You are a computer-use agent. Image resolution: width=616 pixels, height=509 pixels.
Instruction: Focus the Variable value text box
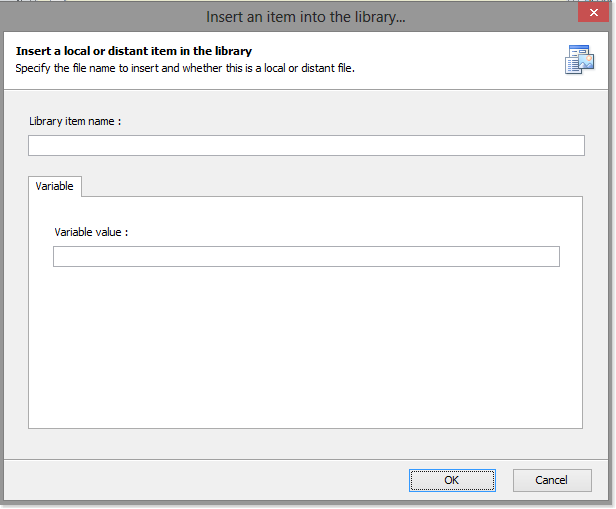tap(306, 256)
